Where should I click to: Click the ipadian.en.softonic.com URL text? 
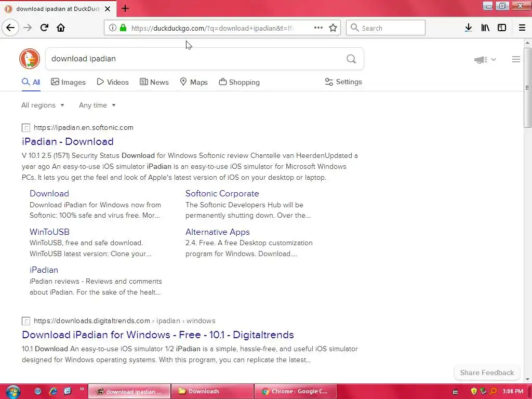[84, 128]
